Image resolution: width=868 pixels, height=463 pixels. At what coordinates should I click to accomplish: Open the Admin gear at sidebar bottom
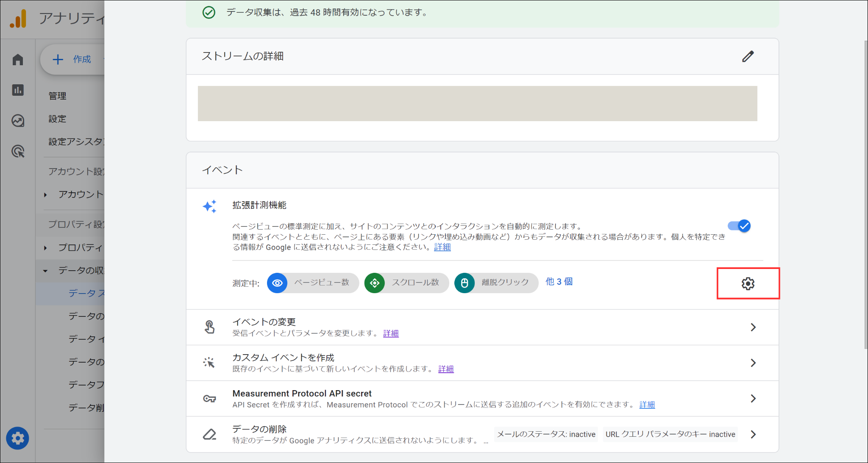[x=18, y=438]
